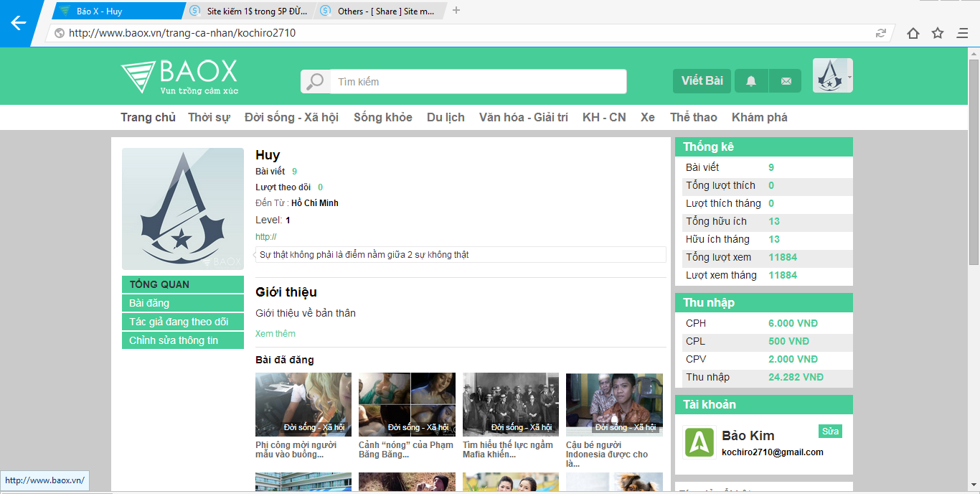The width and height of the screenshot is (980, 494).
Task: Click the browser back arrow button
Action: pyautogui.click(x=17, y=23)
